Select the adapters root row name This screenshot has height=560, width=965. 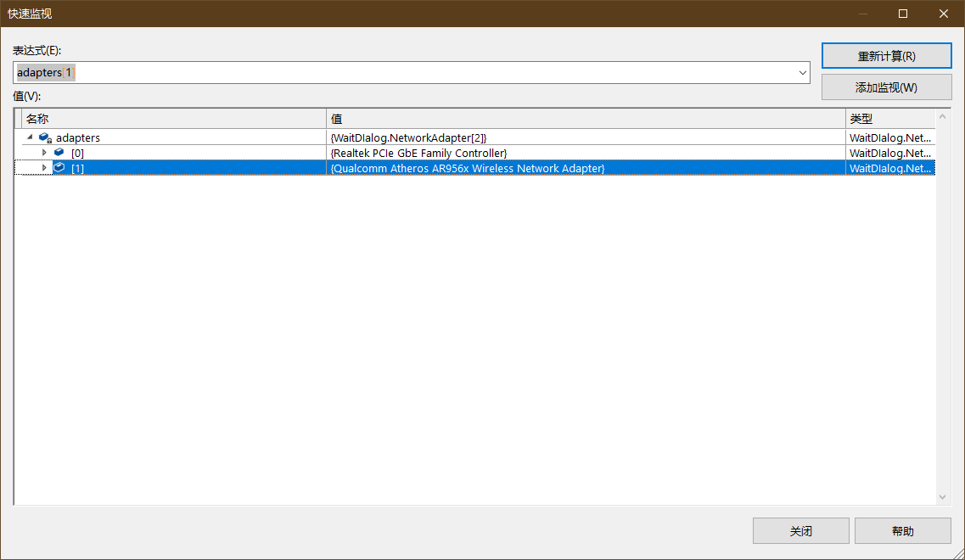click(x=77, y=137)
